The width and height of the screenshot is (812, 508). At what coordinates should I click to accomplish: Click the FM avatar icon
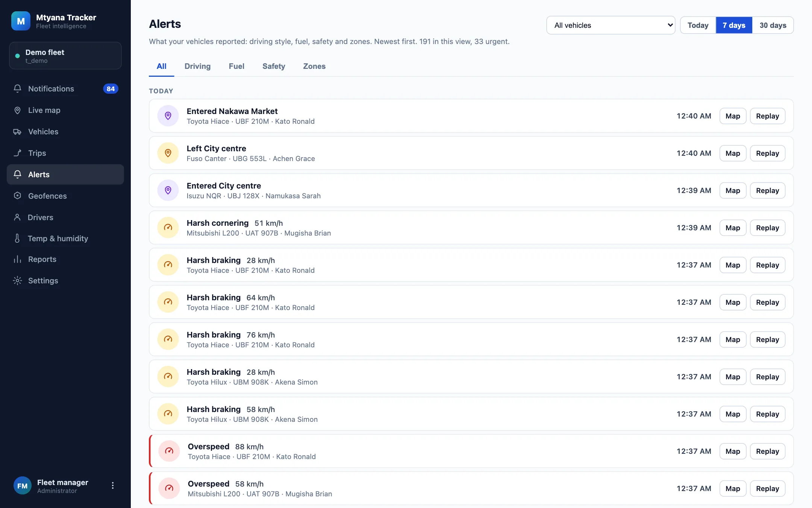[22, 486]
